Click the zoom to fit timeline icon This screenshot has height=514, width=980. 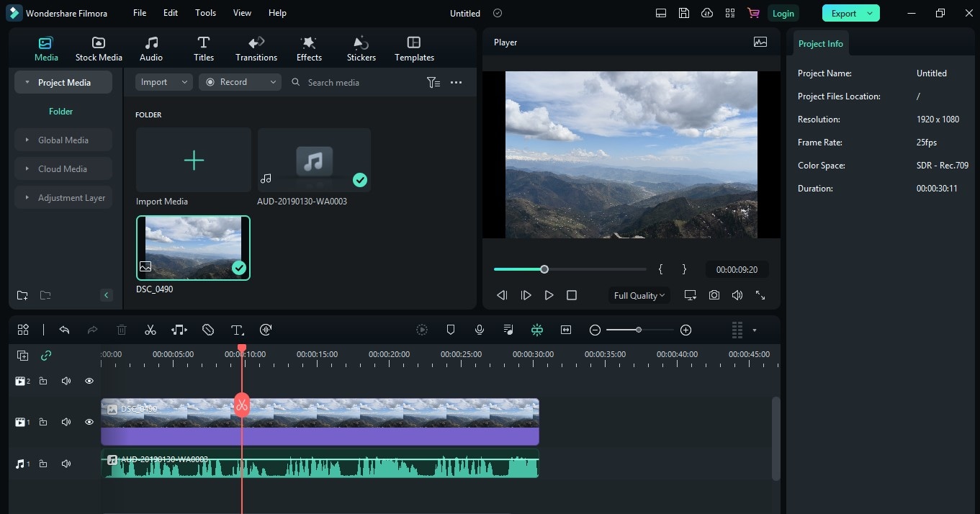[x=566, y=330]
